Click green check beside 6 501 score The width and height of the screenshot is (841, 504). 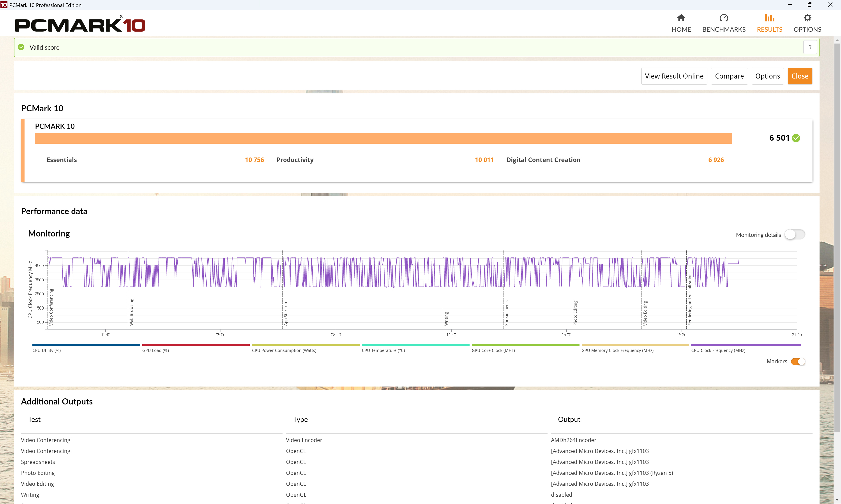click(796, 138)
